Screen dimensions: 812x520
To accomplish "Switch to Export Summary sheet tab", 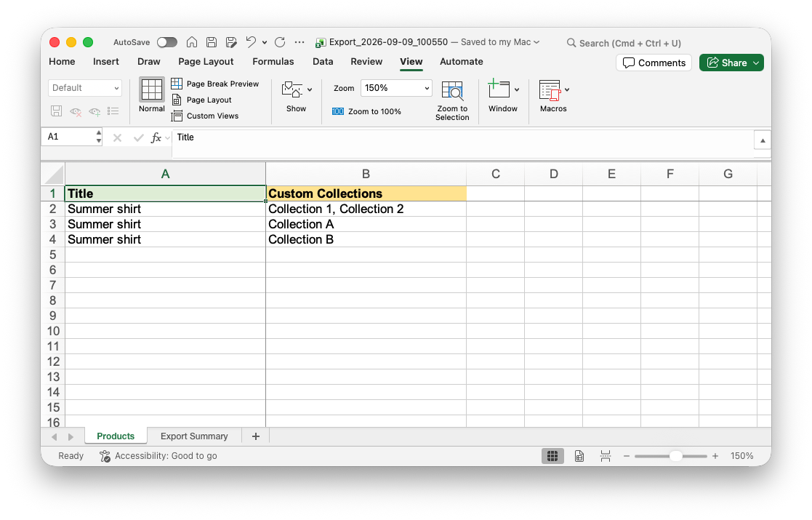I will tap(194, 436).
